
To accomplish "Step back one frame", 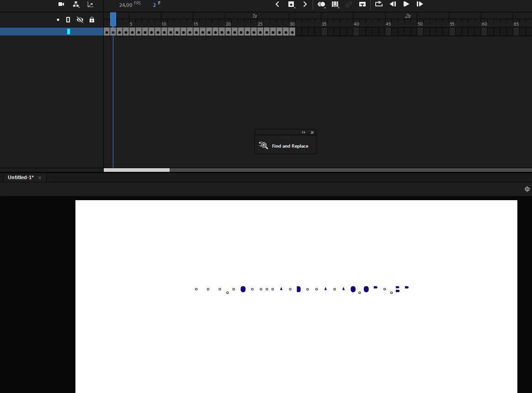I will 393,4.
